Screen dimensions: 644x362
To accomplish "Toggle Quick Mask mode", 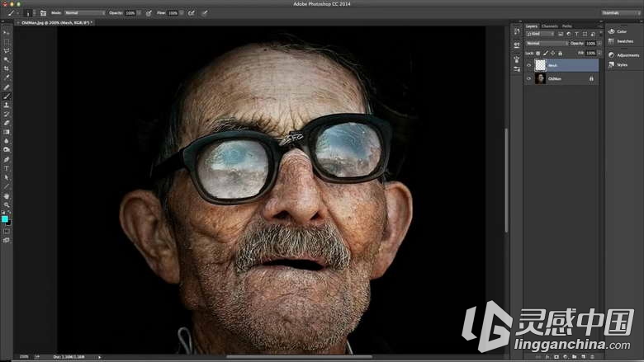I will [6, 232].
